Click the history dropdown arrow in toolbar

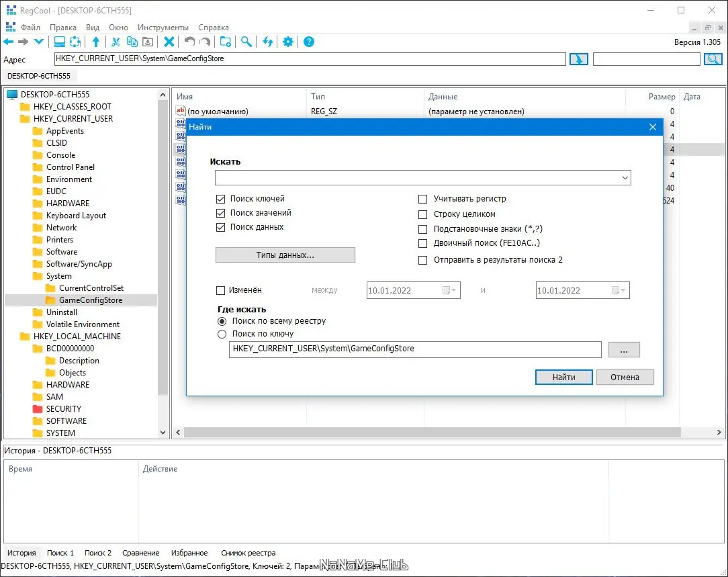(39, 42)
